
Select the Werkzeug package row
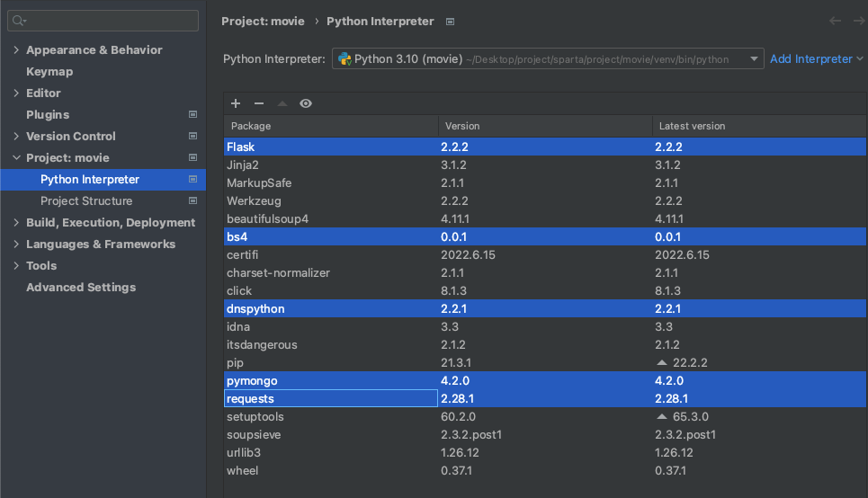click(545, 200)
